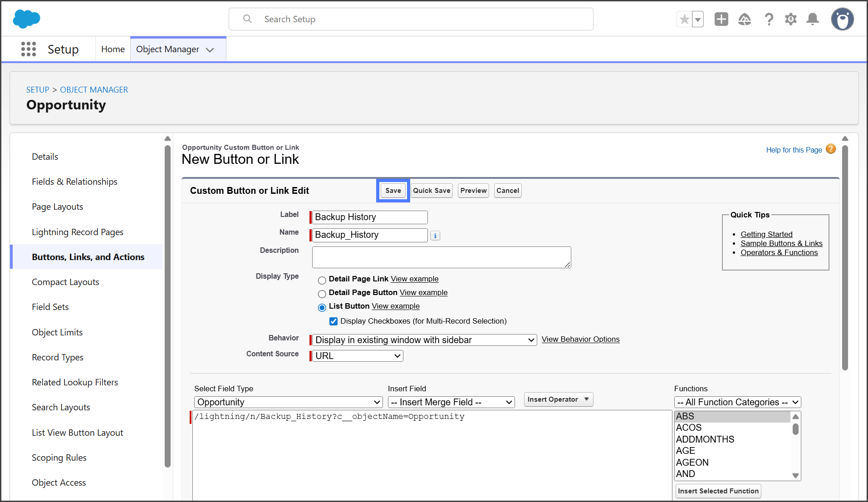Expand the Behavior dropdown
The width and height of the screenshot is (868, 502).
(x=424, y=340)
